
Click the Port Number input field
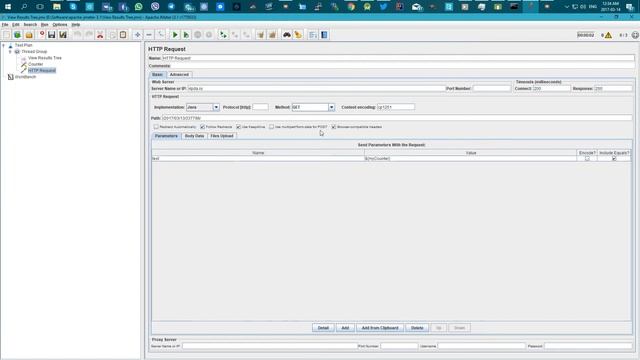(x=491, y=89)
